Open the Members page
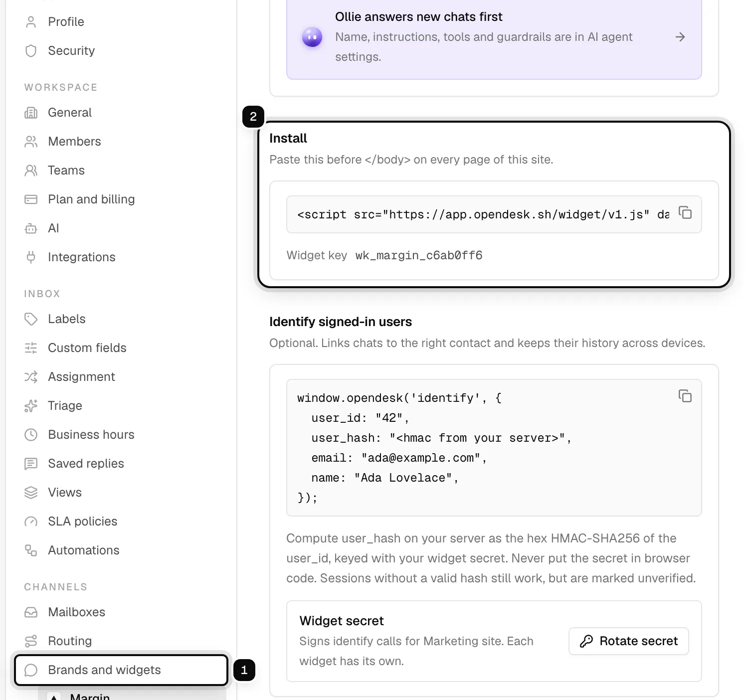 [x=121, y=142]
